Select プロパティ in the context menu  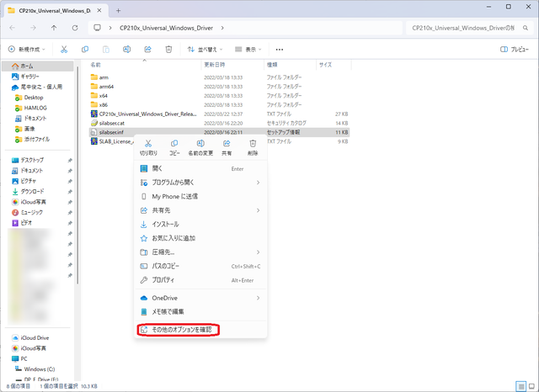click(200, 280)
